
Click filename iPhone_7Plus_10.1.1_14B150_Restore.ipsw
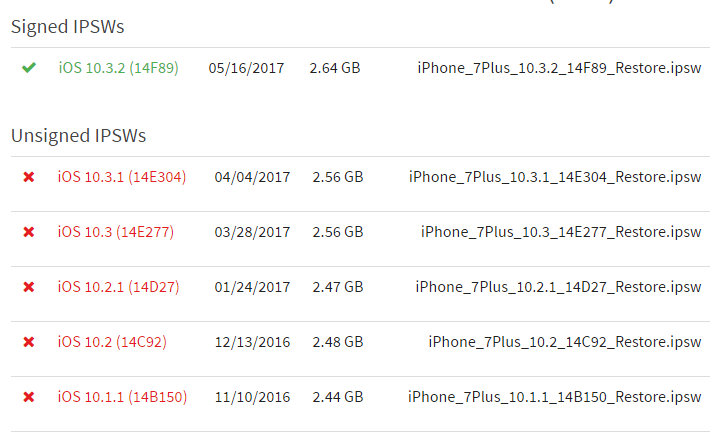[x=554, y=397]
